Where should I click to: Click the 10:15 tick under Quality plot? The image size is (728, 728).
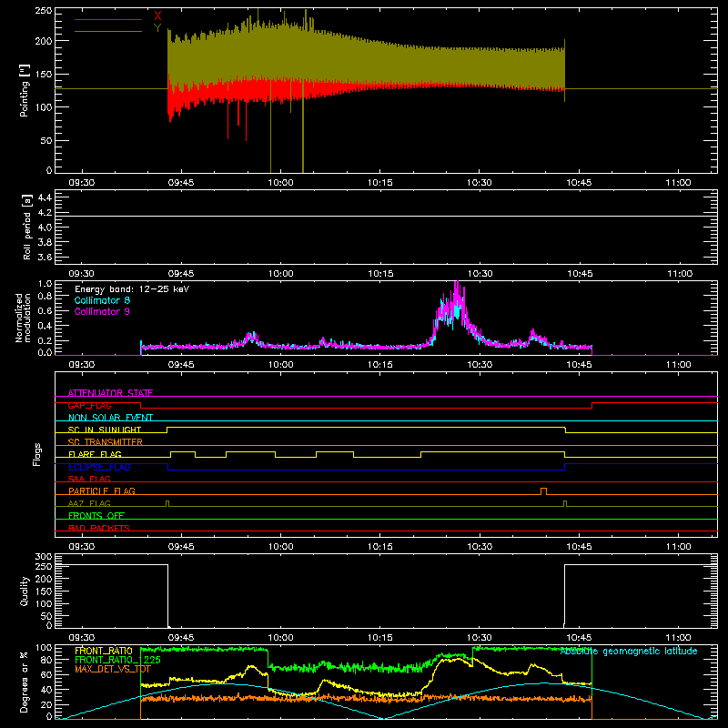[x=379, y=638]
